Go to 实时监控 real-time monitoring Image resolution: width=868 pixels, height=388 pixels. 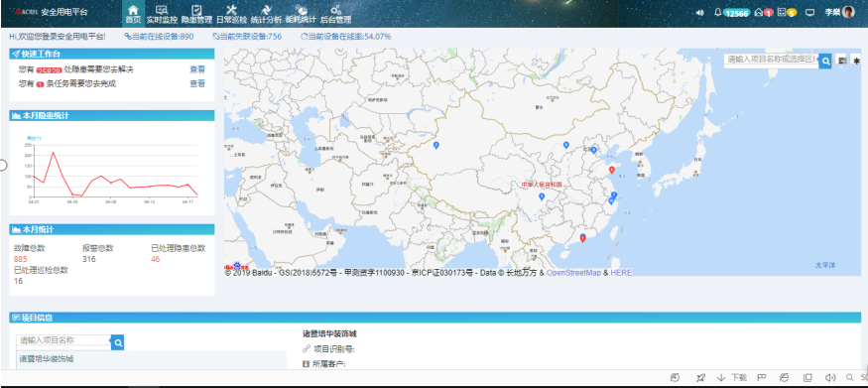[163, 14]
